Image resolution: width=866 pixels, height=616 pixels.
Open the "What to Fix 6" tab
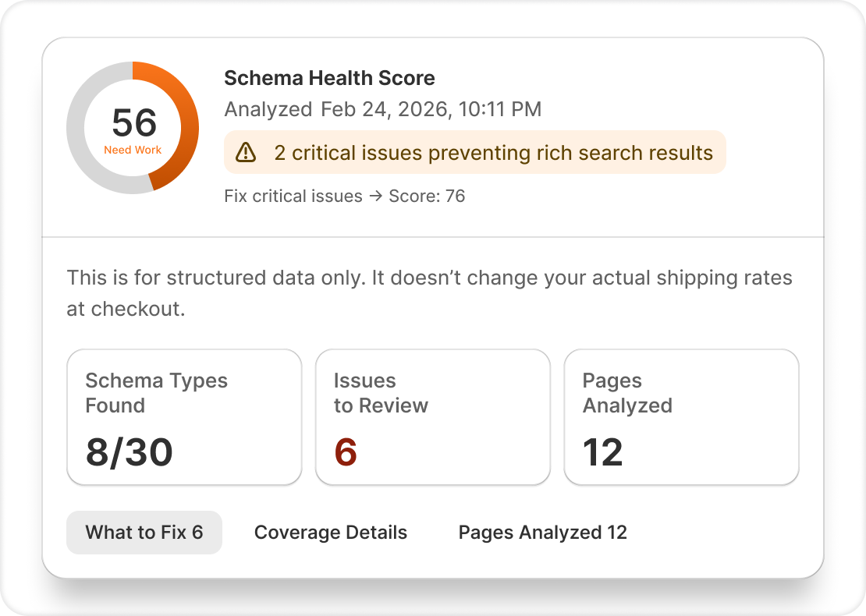pyautogui.click(x=144, y=533)
